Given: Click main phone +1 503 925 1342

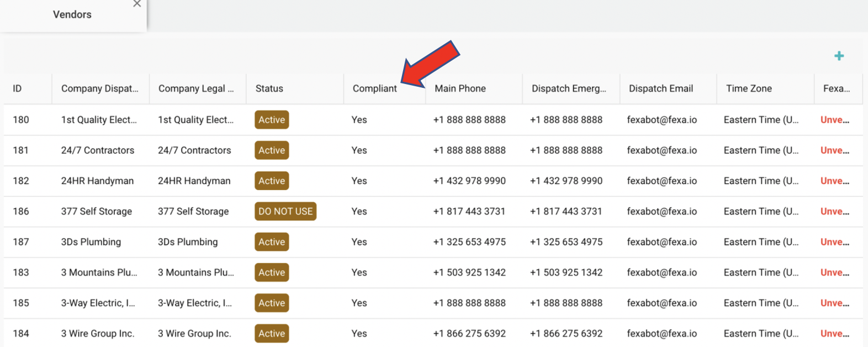Looking at the screenshot, I should 469,272.
